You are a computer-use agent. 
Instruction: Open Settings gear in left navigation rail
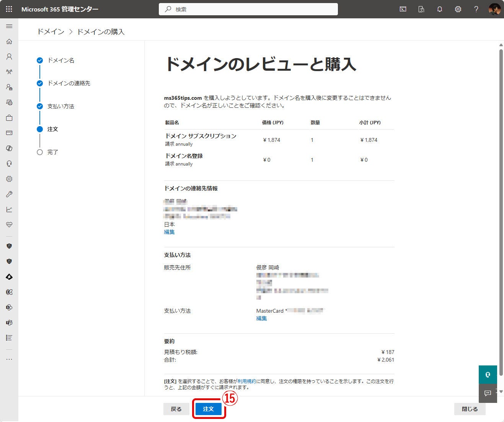pyautogui.click(x=9, y=179)
